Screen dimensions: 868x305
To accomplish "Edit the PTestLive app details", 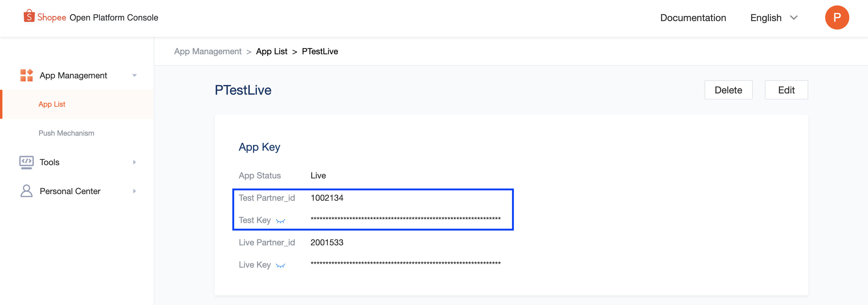I will point(787,90).
